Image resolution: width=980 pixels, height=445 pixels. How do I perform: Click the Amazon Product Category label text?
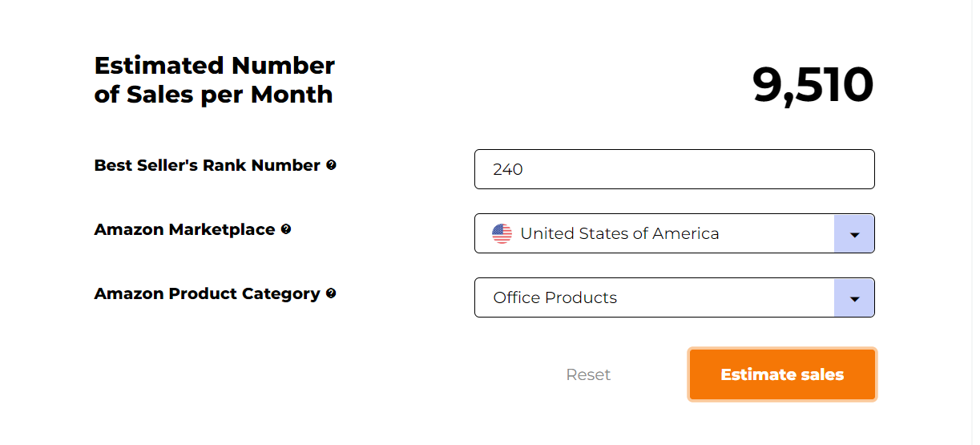[208, 293]
